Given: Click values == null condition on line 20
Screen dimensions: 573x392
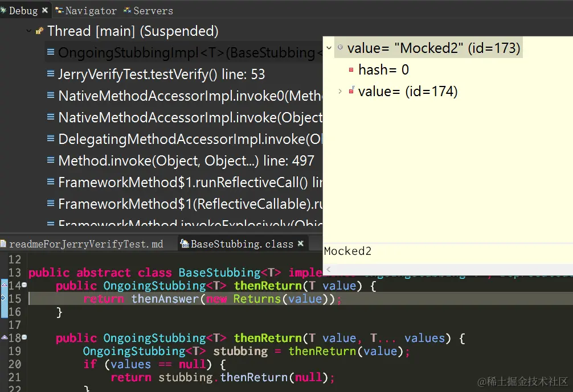Looking at the screenshot, I should [158, 365].
